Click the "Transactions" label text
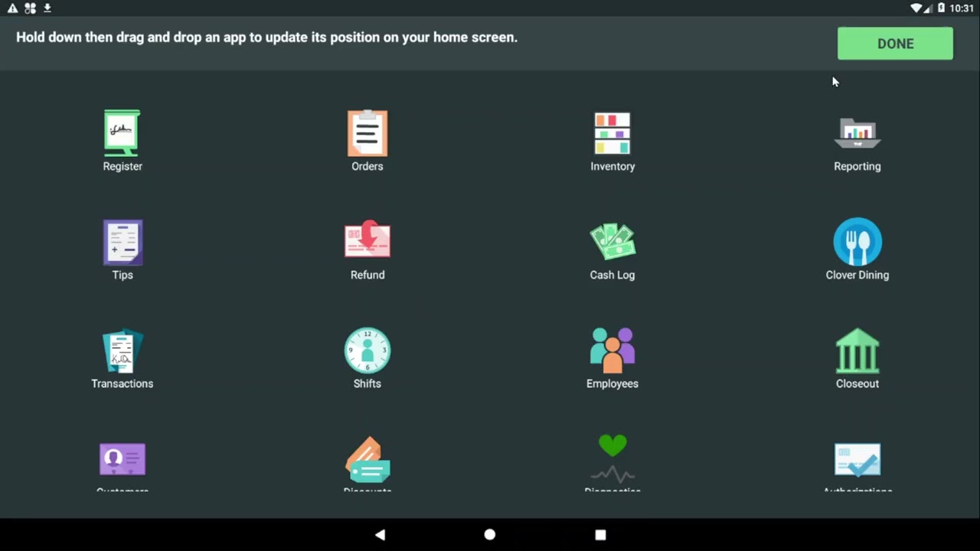The image size is (980, 551). tap(122, 383)
